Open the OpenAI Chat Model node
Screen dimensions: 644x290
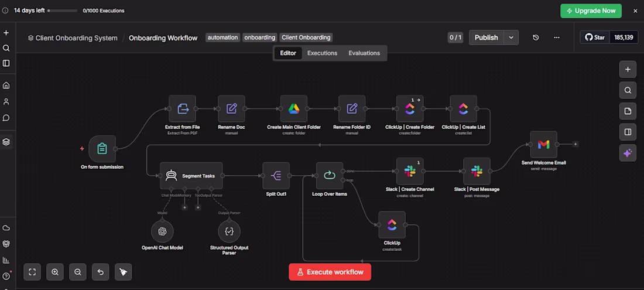[162, 231]
